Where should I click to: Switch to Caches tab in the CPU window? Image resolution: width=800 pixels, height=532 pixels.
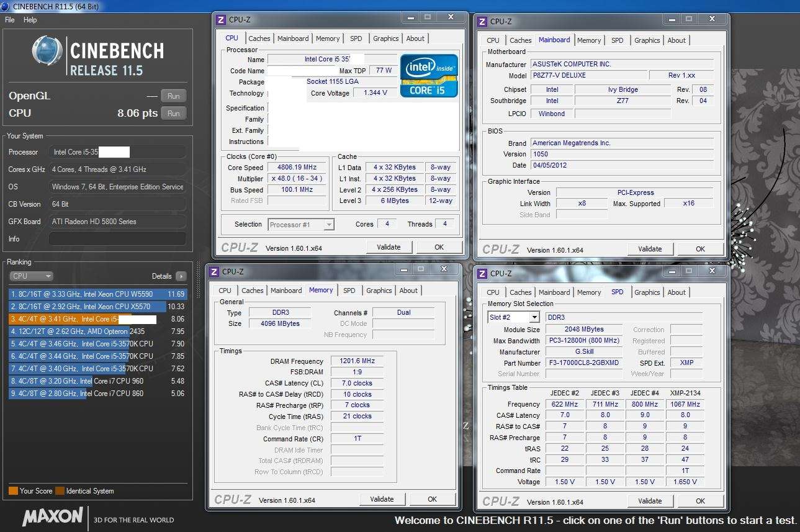click(259, 38)
